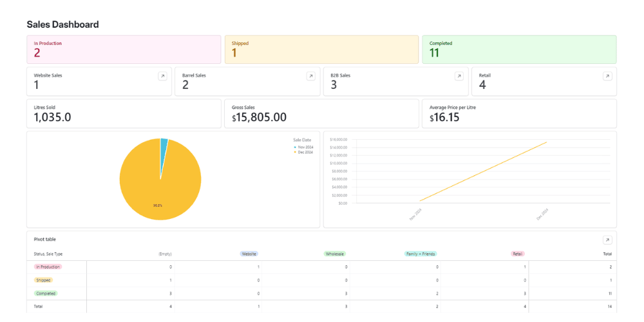Click the pink In Production summary card
Image resolution: width=644 pixels, height=322 pixels.
click(x=123, y=50)
